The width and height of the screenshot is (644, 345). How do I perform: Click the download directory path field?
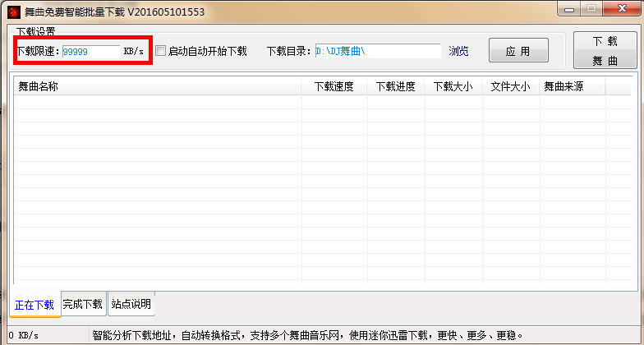378,51
